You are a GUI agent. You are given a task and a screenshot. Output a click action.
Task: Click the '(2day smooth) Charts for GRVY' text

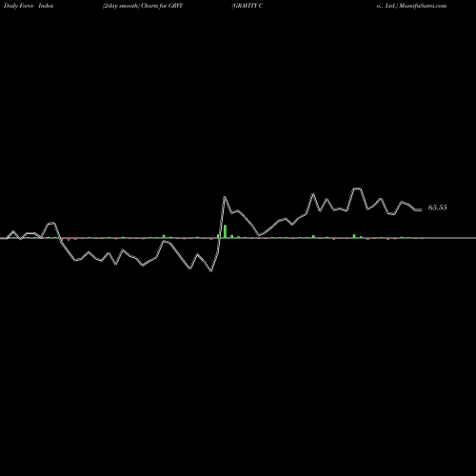point(143,6)
